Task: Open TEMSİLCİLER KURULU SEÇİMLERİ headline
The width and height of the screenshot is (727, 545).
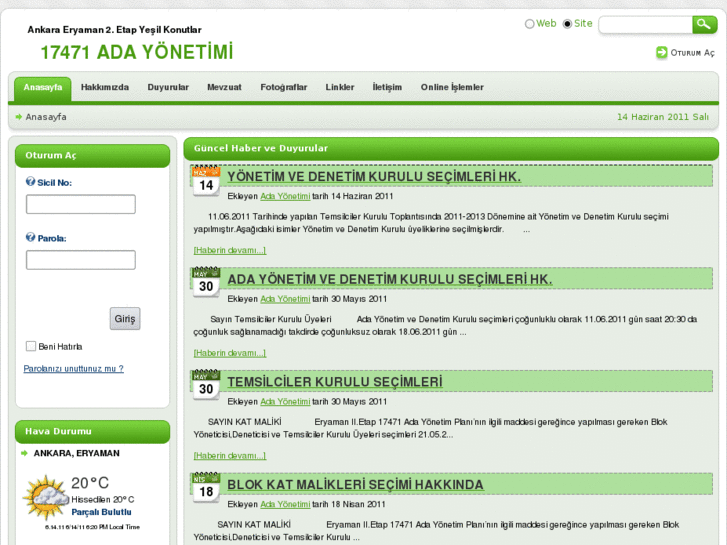Action: [x=335, y=382]
